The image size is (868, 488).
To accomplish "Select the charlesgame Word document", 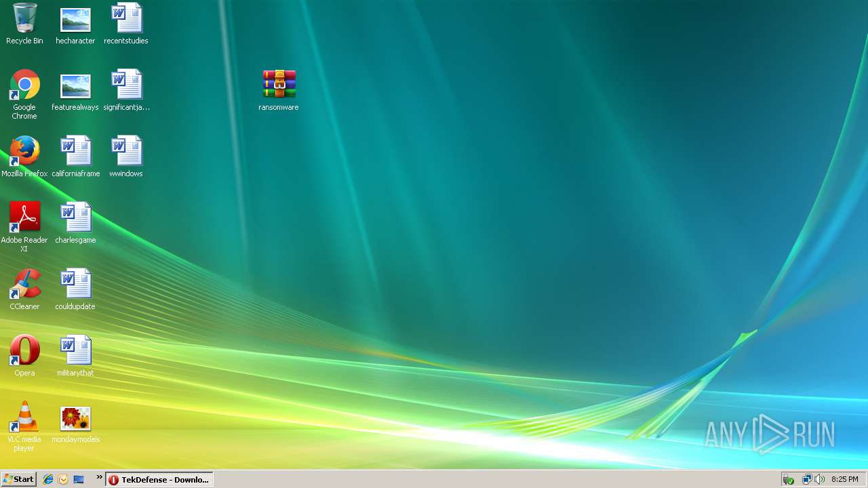I will click(x=75, y=223).
